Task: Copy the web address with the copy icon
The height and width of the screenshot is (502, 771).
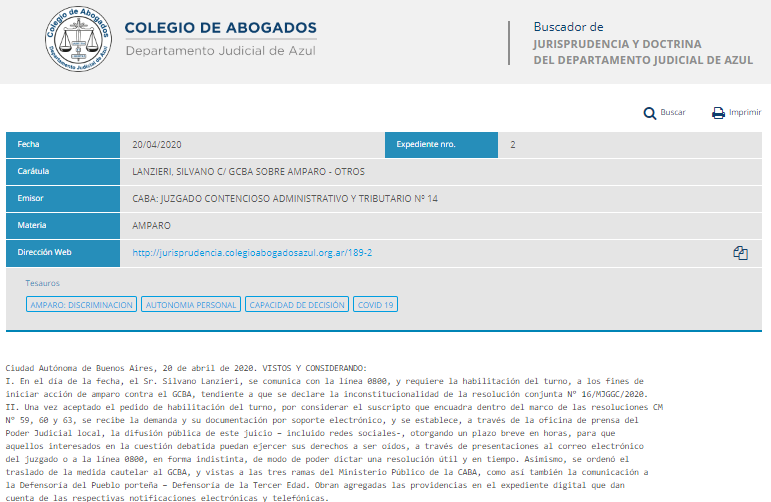Action: 740,253
